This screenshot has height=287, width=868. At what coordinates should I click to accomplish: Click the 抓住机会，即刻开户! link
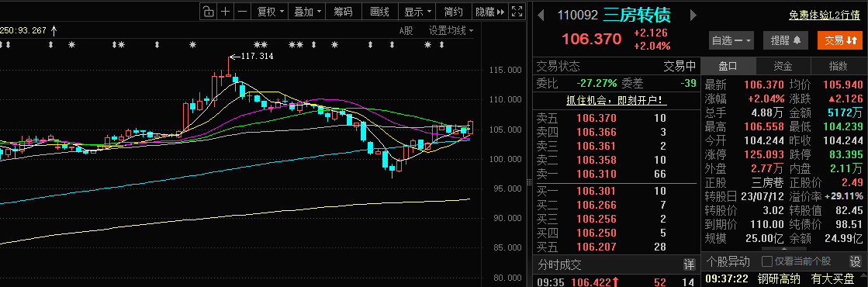click(x=616, y=100)
